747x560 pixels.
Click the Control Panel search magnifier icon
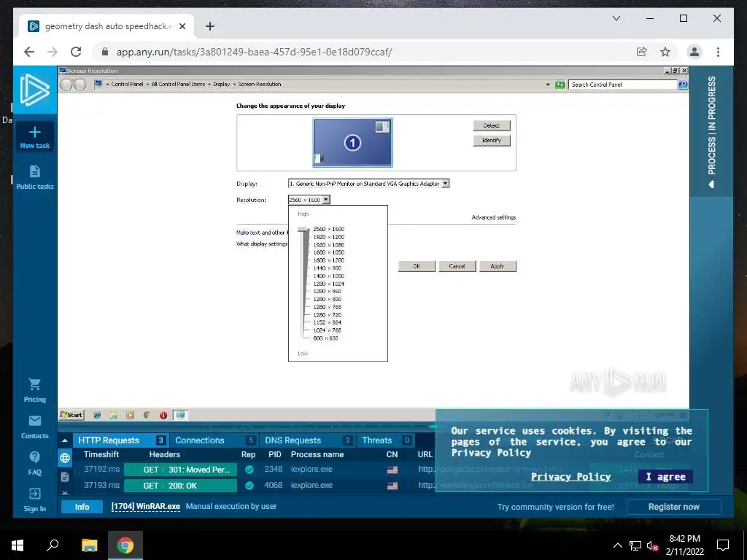[x=683, y=85]
